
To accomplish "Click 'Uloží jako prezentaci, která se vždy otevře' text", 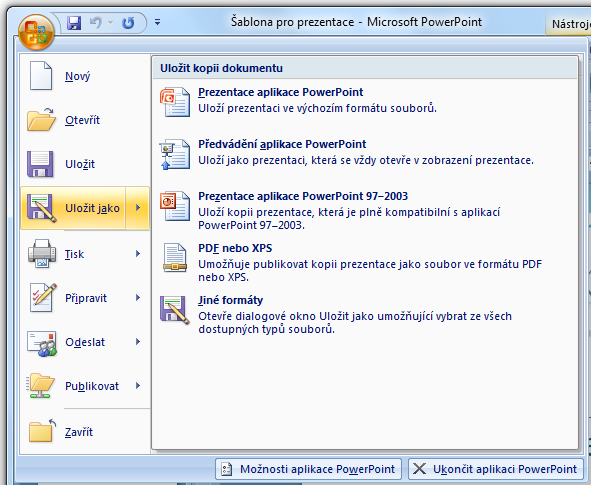I will click(x=366, y=160).
